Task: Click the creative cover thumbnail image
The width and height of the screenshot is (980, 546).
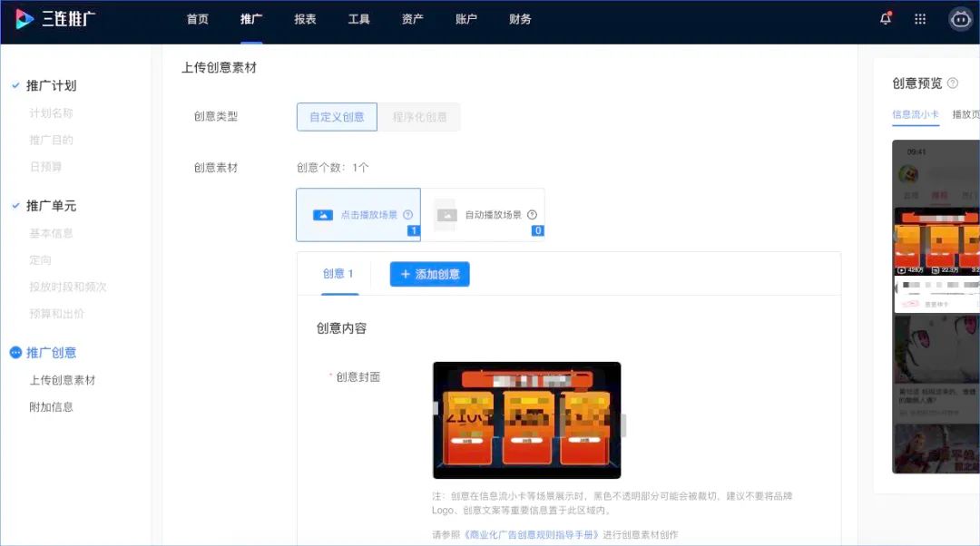Action: tap(526, 420)
